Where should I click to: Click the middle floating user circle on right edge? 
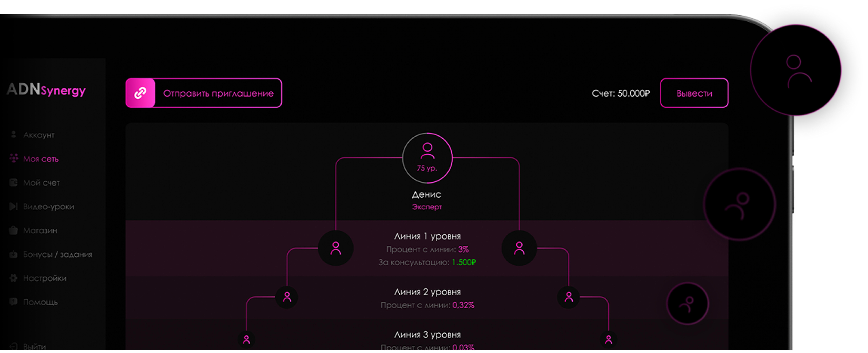coord(740,204)
